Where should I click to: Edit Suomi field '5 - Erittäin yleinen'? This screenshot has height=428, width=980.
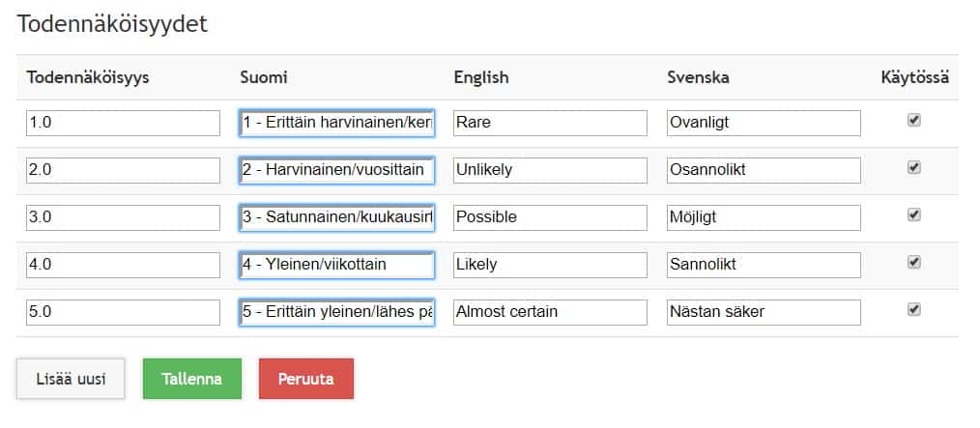(x=337, y=312)
